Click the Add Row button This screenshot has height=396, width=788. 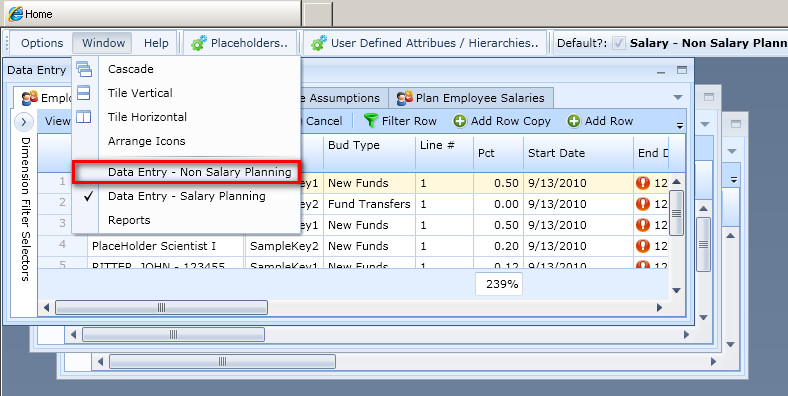(601, 121)
